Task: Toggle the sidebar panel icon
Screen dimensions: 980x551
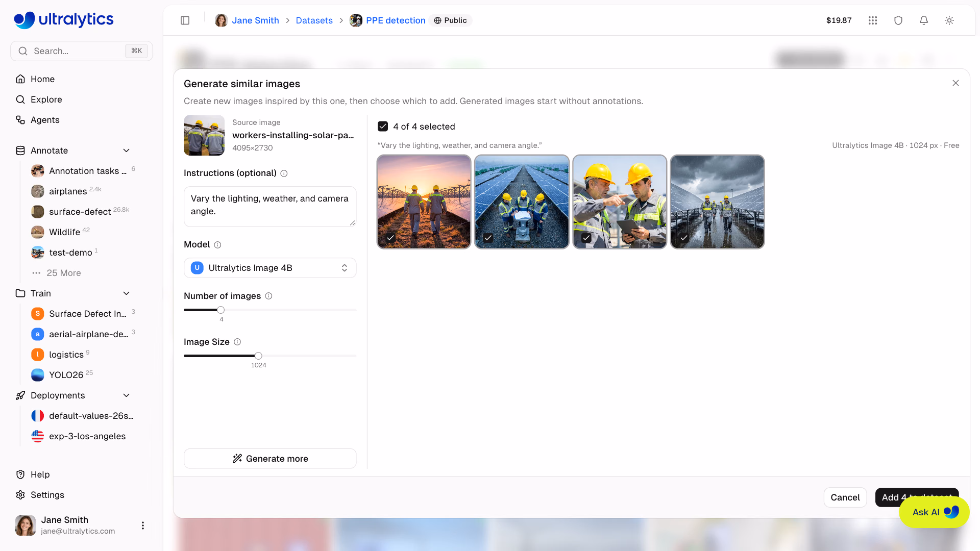Action: pos(185,20)
